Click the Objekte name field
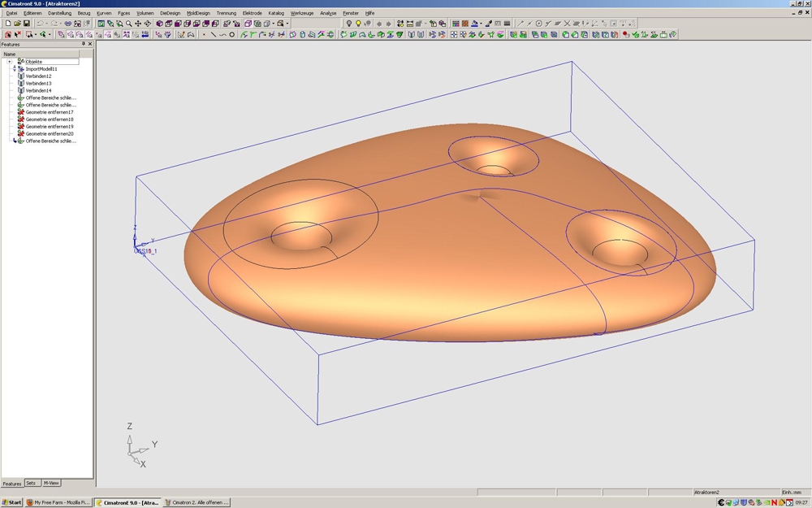 coord(52,61)
